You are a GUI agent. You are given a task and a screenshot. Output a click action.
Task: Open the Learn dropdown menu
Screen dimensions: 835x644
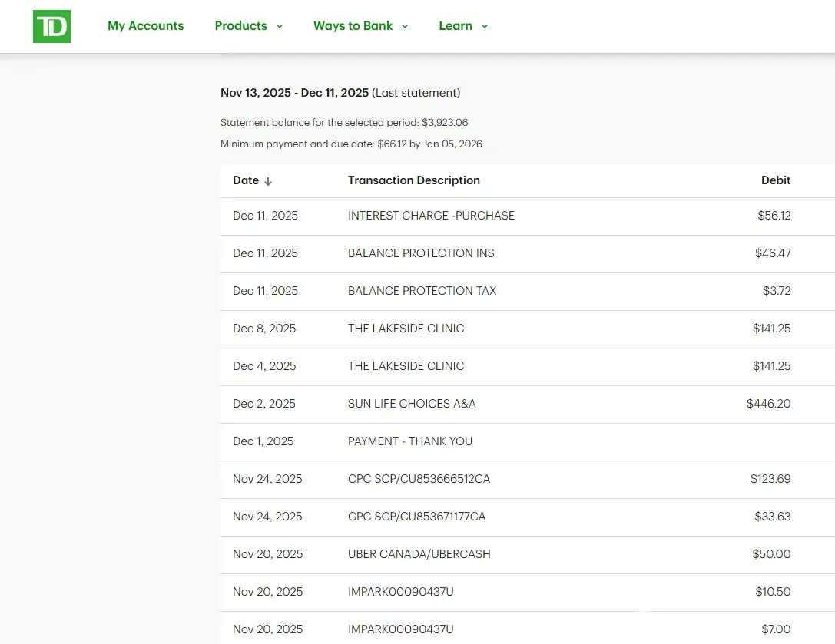click(463, 26)
